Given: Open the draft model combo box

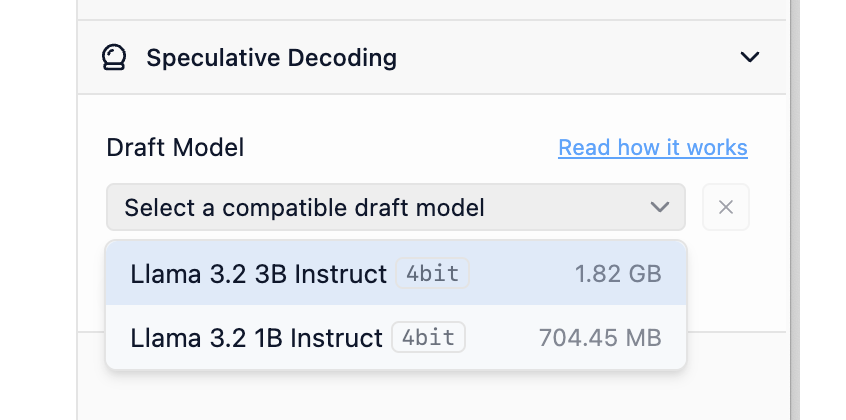Looking at the screenshot, I should tap(395, 207).
